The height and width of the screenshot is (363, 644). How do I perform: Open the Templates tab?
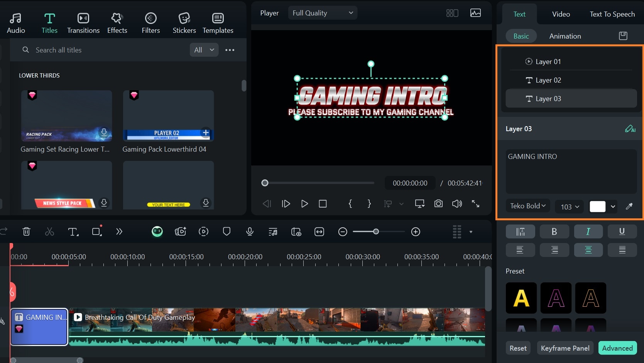218,23
